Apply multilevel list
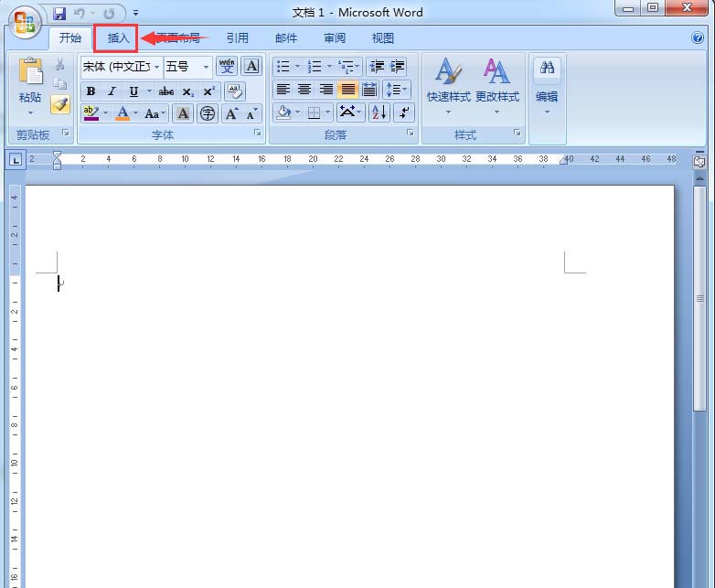The height and width of the screenshot is (588, 715). pos(347,67)
